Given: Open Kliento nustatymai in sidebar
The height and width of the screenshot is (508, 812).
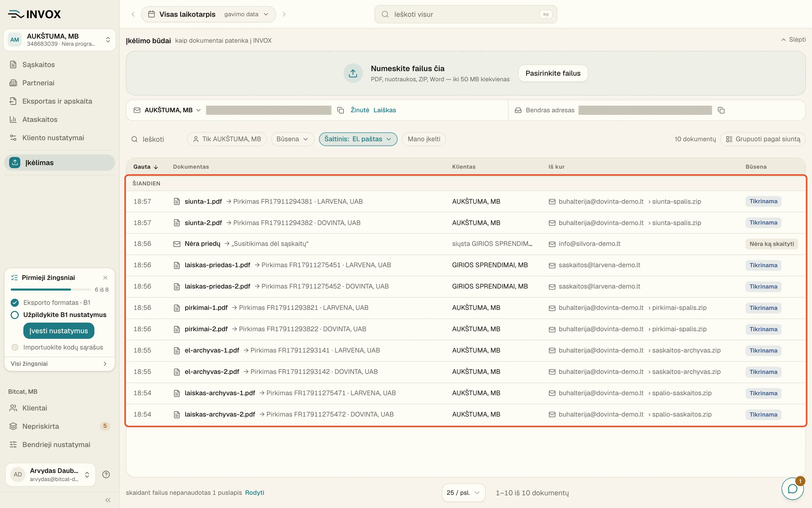Looking at the screenshot, I should point(60,138).
